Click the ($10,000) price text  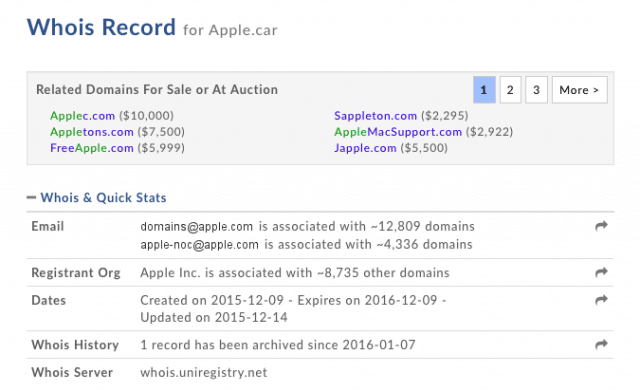point(147,116)
